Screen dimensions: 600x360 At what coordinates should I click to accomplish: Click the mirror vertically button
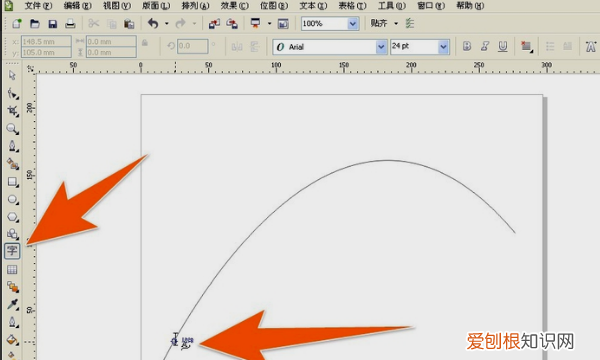255,47
